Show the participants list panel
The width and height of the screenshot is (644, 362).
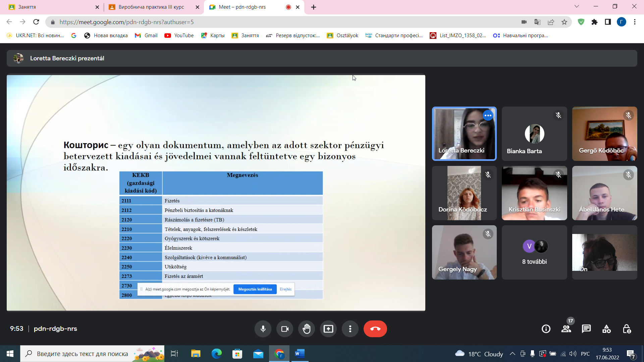[x=566, y=329]
